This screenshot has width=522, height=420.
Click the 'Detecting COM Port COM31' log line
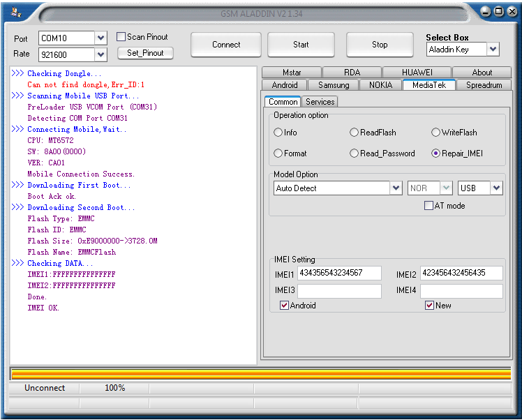(x=77, y=118)
